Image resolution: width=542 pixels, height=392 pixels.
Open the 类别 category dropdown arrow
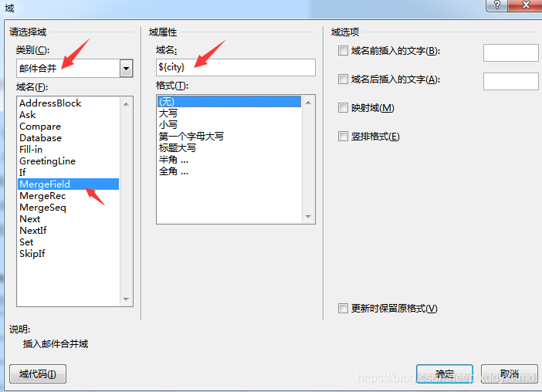pyautogui.click(x=126, y=69)
